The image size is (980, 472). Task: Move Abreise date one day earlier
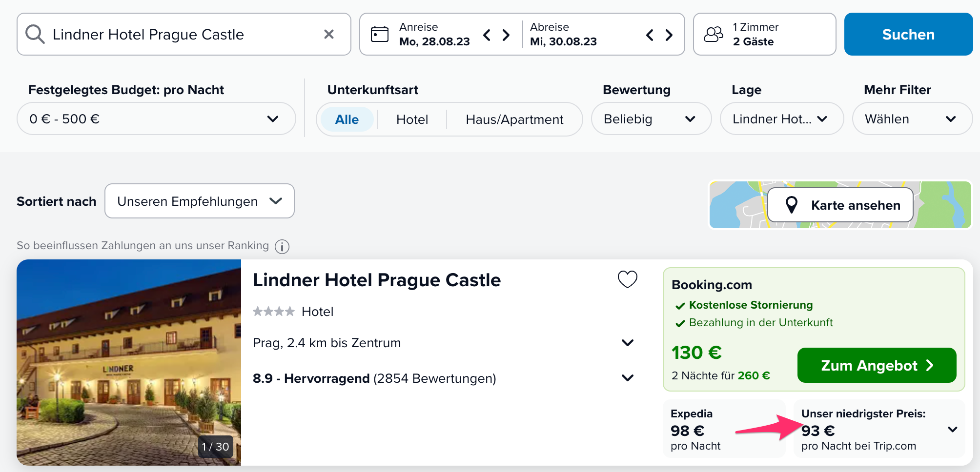coord(650,35)
